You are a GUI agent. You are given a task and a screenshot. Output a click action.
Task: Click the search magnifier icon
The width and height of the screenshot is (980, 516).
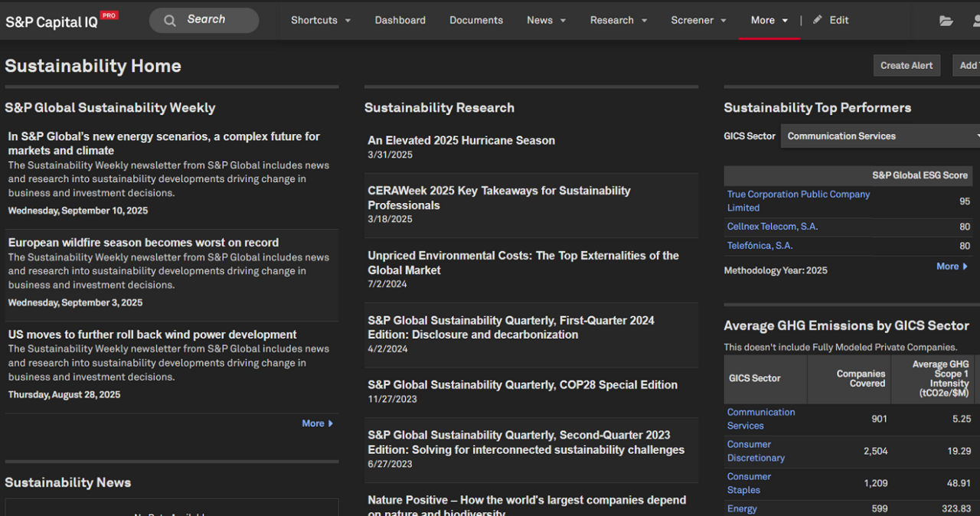point(169,20)
